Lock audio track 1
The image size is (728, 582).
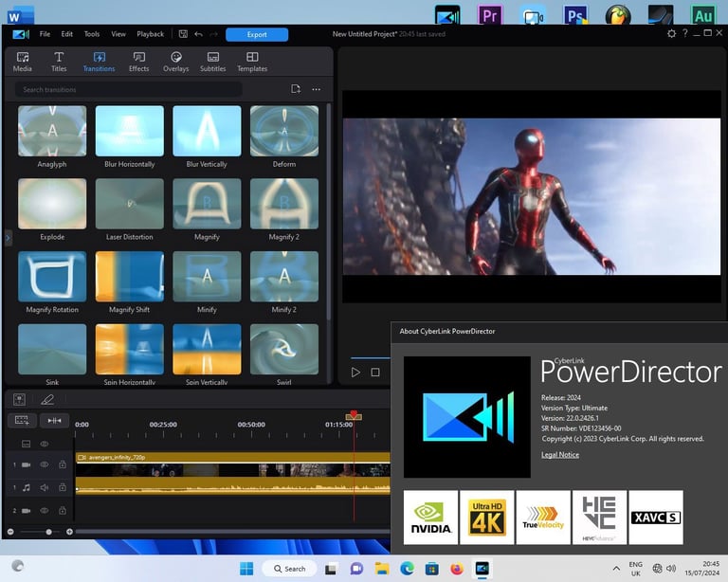point(63,487)
